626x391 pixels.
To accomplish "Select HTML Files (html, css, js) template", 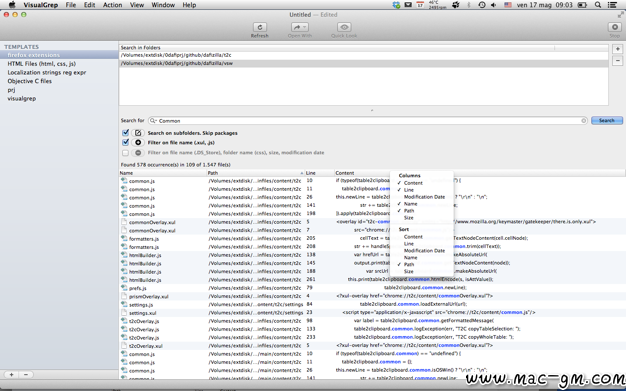I will pos(59,64).
